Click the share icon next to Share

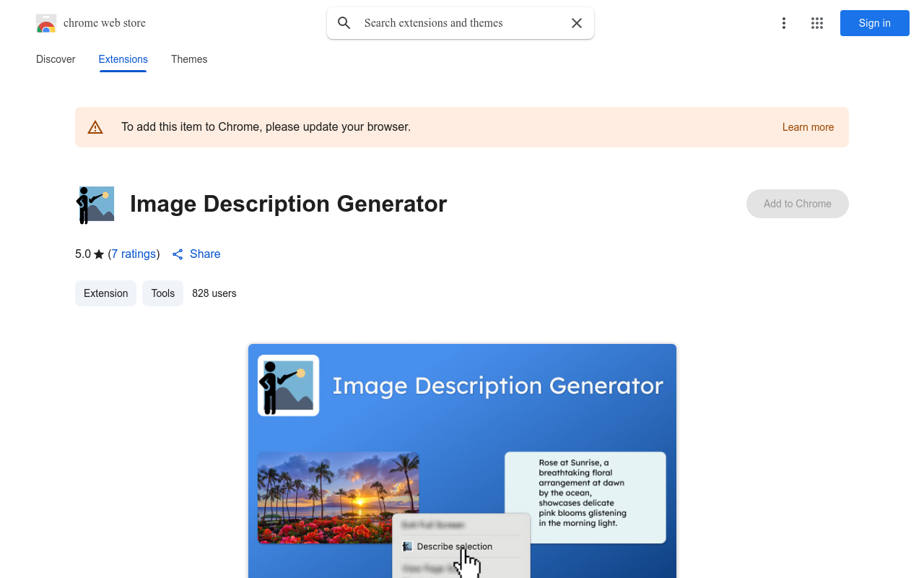(178, 254)
